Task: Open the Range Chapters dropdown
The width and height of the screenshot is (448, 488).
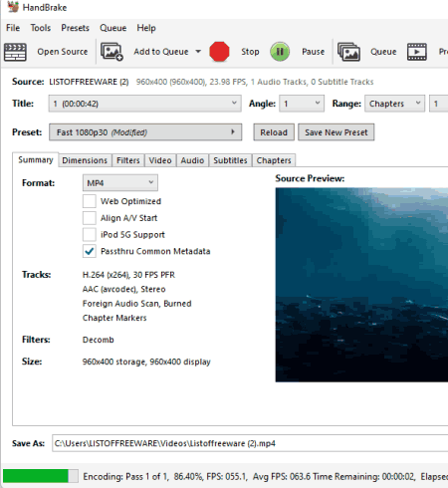Action: click(x=394, y=104)
